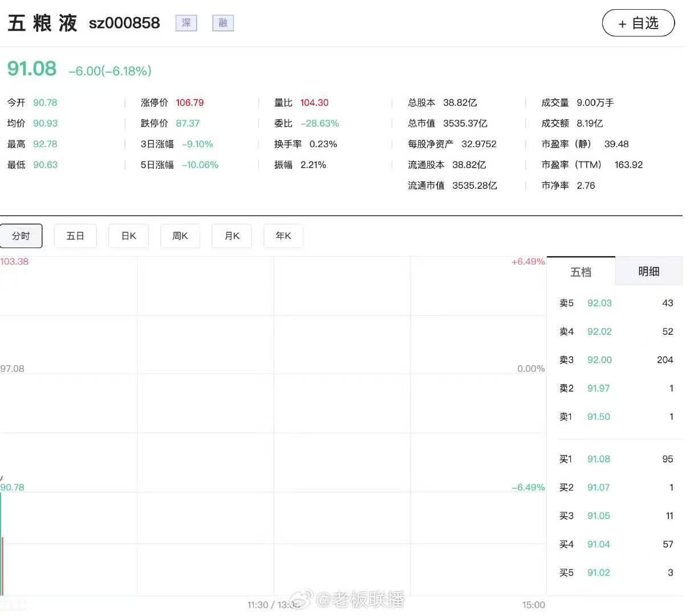Select the 买3 row at 91.05
The image size is (694, 616).
(x=616, y=516)
